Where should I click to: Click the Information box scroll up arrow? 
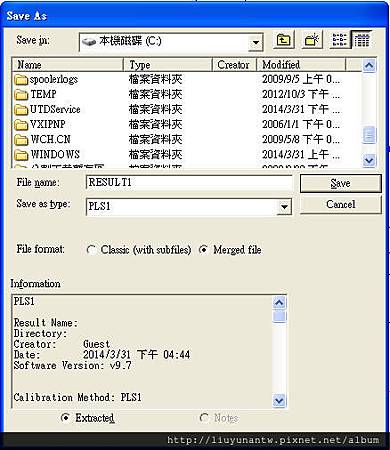279,303
